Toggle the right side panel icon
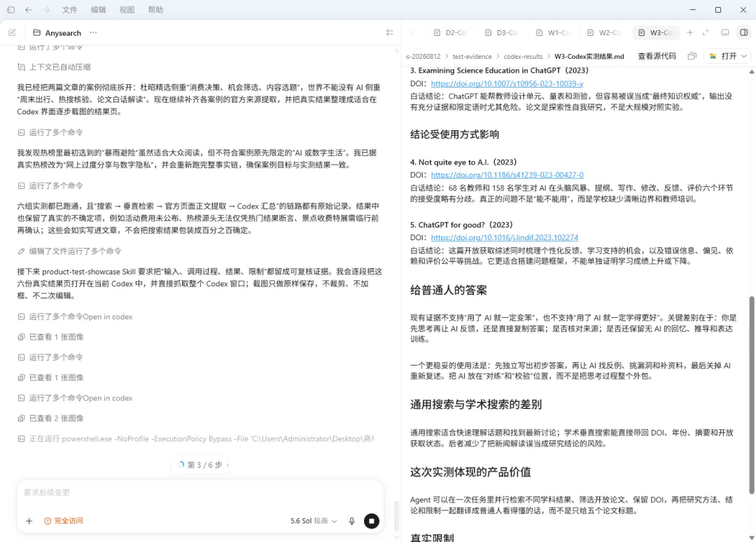 tap(744, 32)
